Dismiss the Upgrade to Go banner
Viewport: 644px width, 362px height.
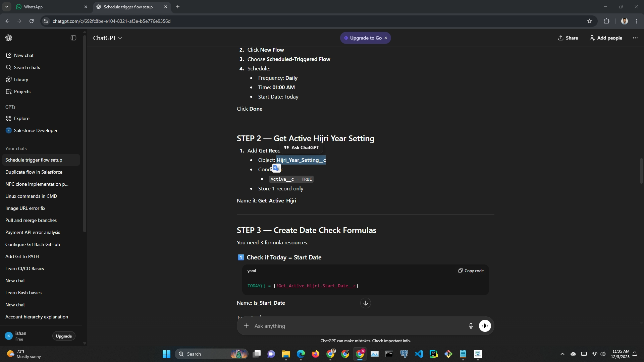point(386,38)
